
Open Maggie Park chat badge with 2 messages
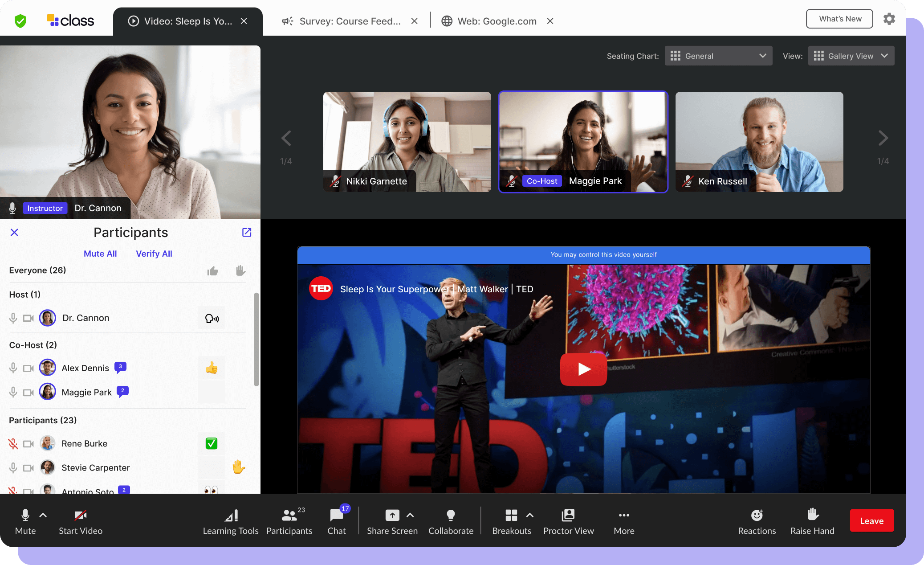122,391
